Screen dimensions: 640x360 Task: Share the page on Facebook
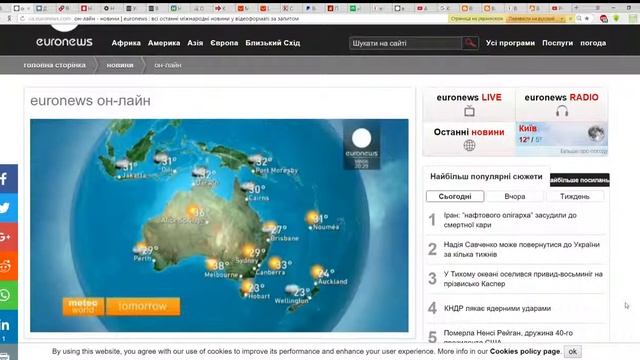coord(9,178)
